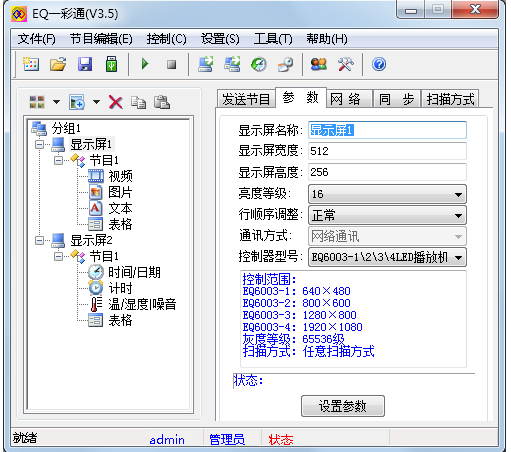The image size is (511, 452).
Task: Click the time sync globe toolbar icon
Action: click(259, 64)
